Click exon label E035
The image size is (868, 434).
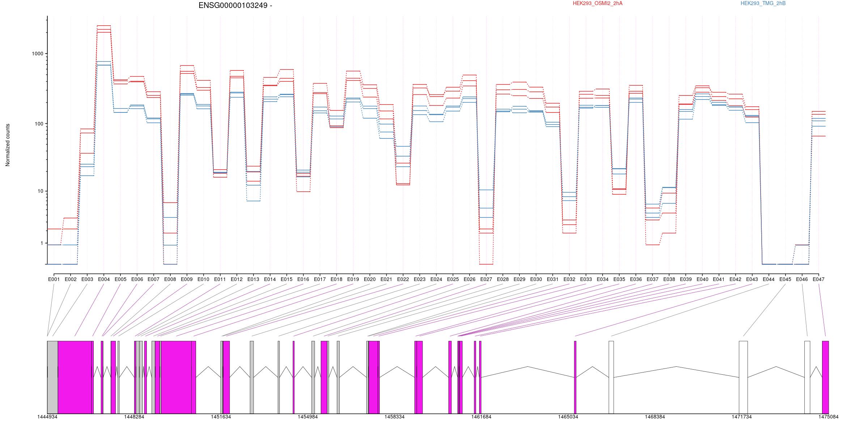point(620,279)
